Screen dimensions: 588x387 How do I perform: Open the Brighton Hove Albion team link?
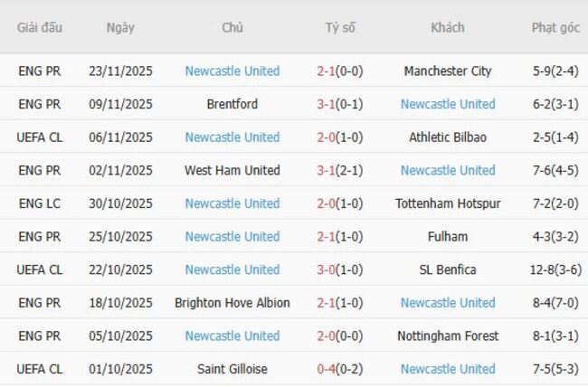[232, 303]
